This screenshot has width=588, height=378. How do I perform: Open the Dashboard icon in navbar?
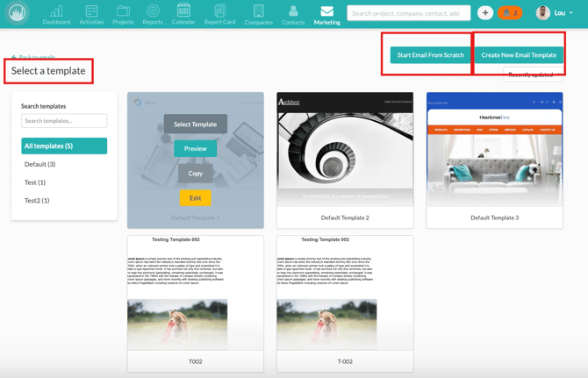click(56, 14)
